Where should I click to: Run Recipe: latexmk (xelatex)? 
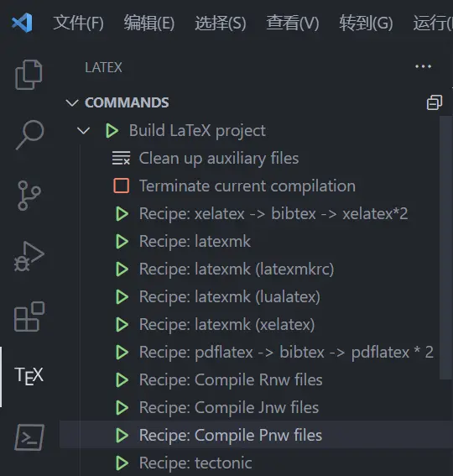[215, 324]
